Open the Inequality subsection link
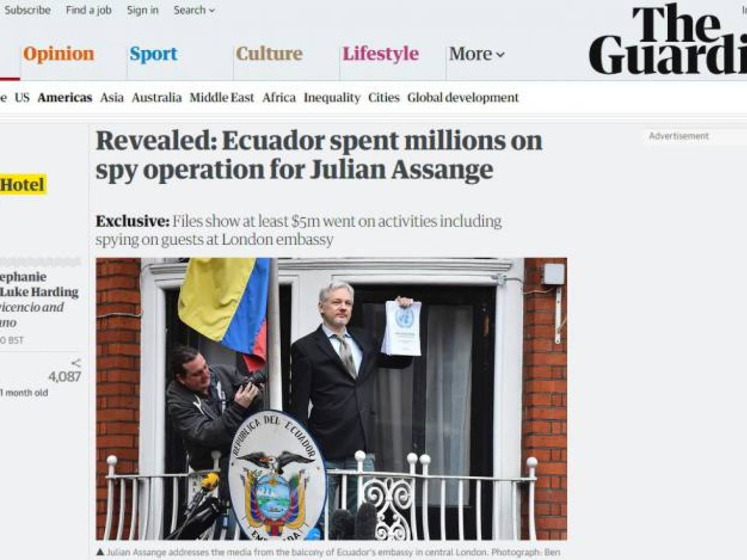747x560 pixels. (332, 97)
